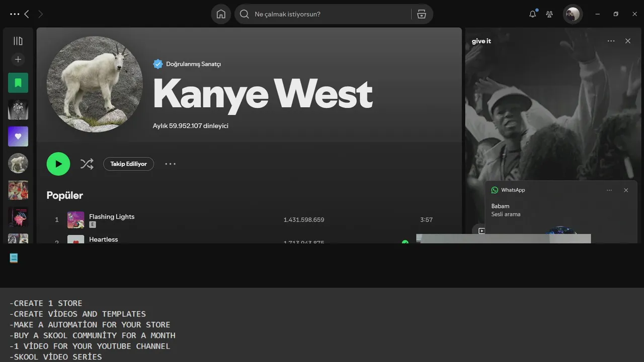The image size is (644, 362).
Task: Open the Browse icon in search bar
Action: [422, 14]
